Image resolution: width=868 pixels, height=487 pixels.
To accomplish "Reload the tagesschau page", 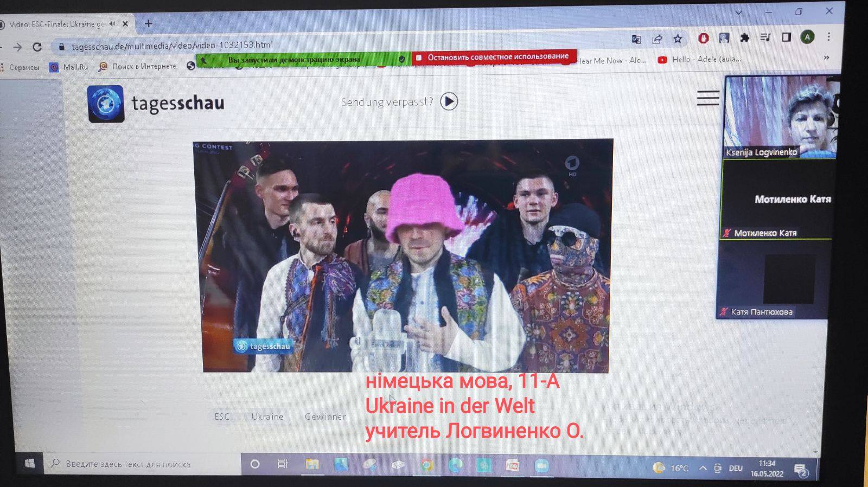I will [x=37, y=47].
